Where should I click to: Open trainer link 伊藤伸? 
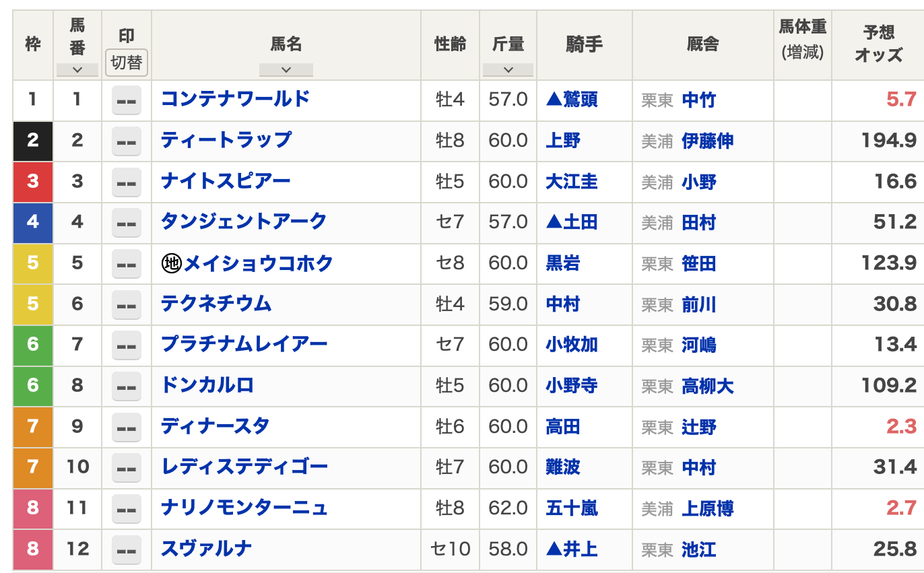(707, 141)
